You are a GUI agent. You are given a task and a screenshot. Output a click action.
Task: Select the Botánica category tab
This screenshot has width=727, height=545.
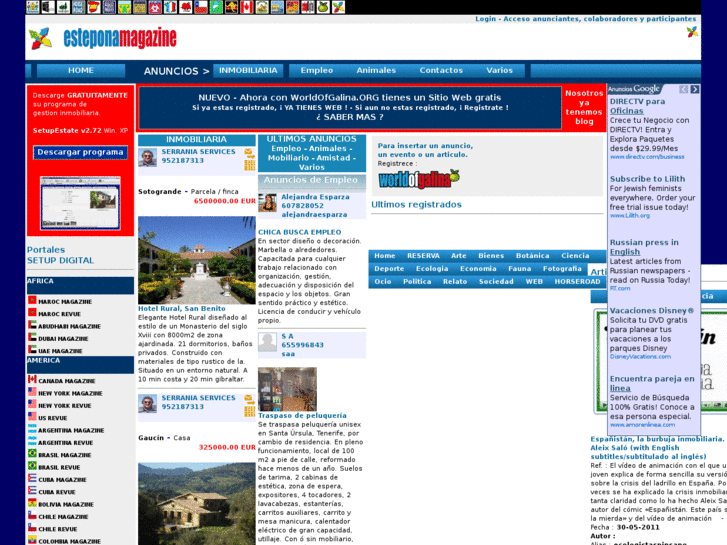532,256
